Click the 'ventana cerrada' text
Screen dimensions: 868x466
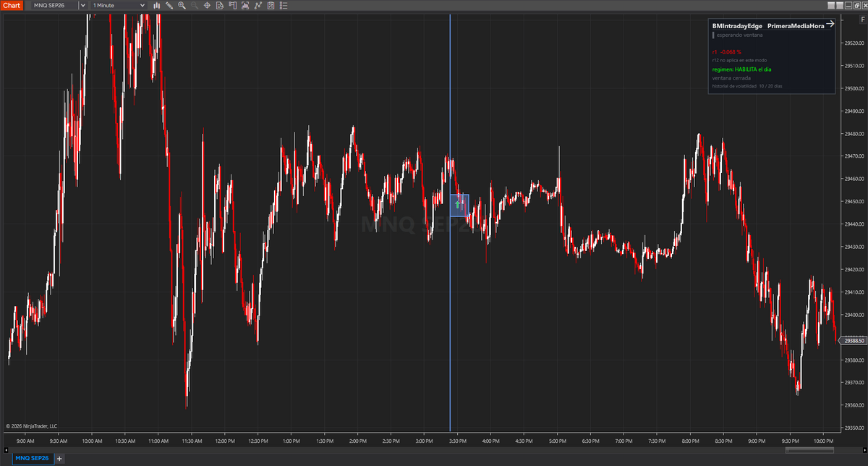tap(731, 77)
